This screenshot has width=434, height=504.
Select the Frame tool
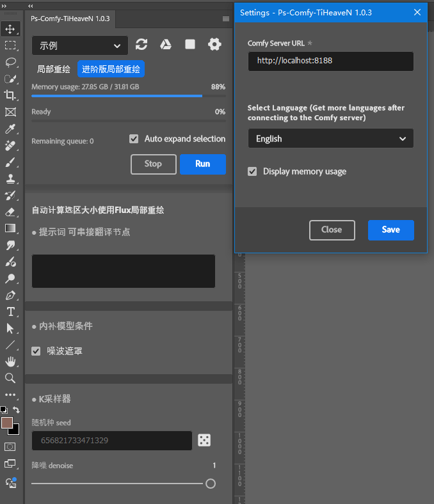(x=10, y=112)
